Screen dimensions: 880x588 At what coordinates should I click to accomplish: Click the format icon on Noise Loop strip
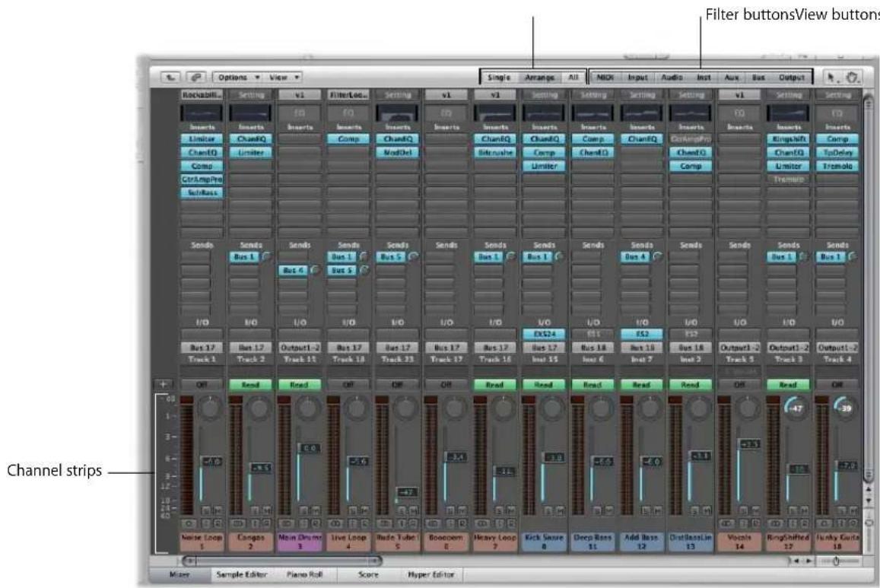[189, 523]
